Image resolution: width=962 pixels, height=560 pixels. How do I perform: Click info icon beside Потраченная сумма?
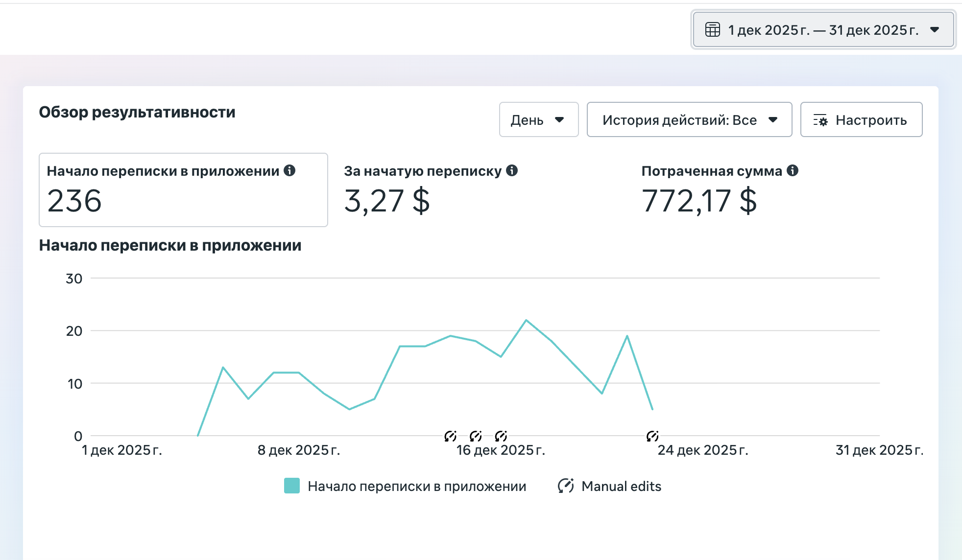point(793,170)
